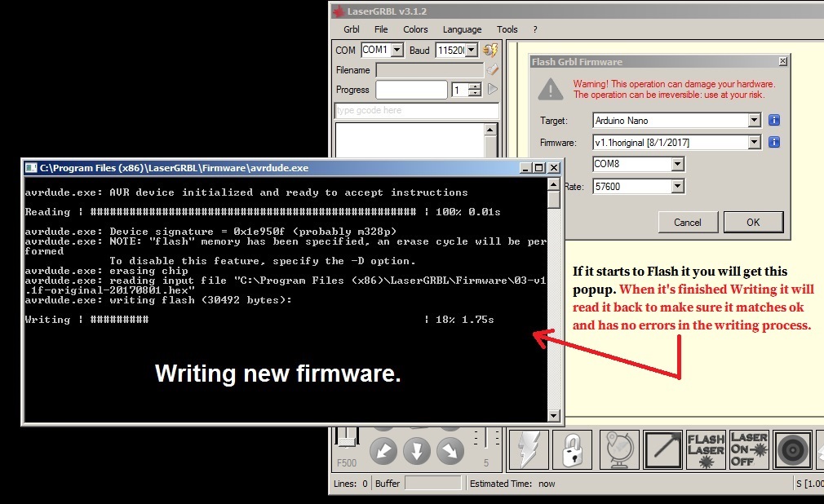Open the 57600 baud rate dropdown
Screen dimensions: 824x504
tap(677, 186)
